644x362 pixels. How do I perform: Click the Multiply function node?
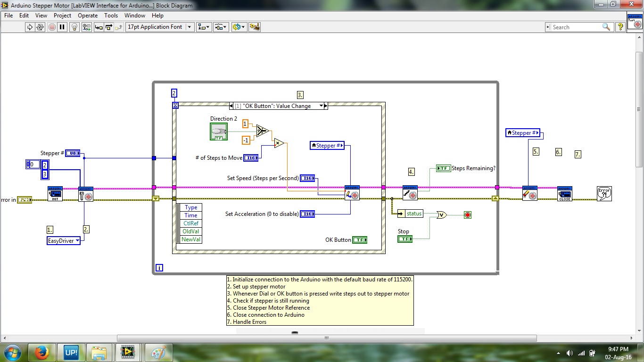click(x=279, y=143)
